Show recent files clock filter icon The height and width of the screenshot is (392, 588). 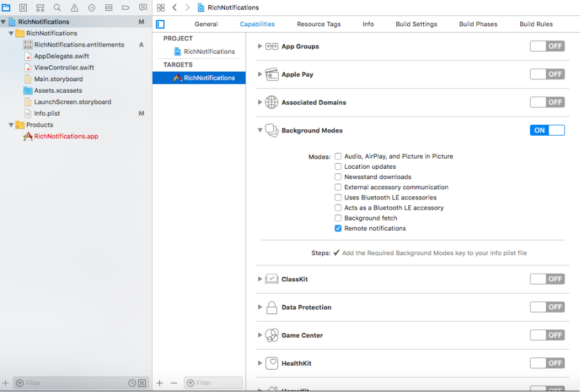pos(132,383)
